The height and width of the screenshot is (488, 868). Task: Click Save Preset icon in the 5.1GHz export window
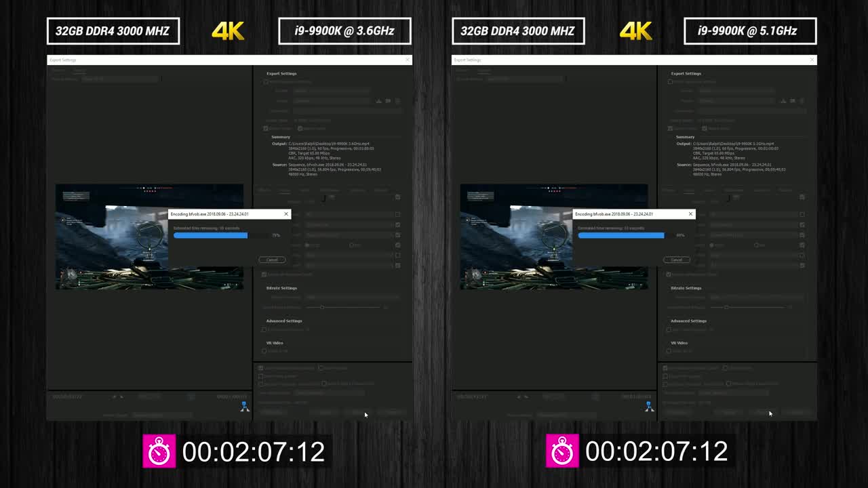(x=784, y=101)
